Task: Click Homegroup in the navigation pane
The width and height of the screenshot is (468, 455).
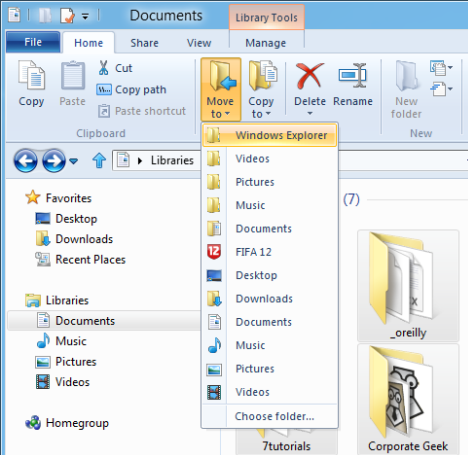Action: tap(77, 423)
